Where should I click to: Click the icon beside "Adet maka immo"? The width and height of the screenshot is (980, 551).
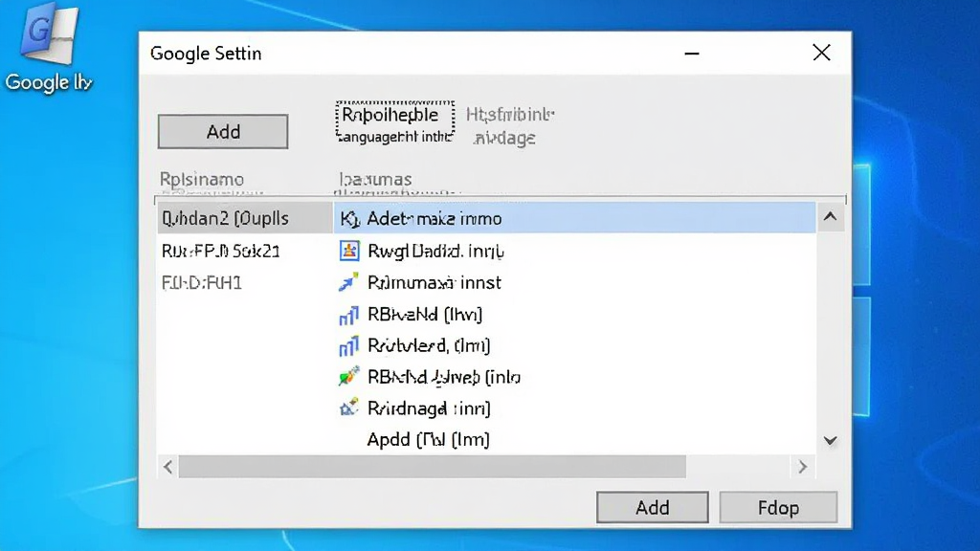click(348, 219)
